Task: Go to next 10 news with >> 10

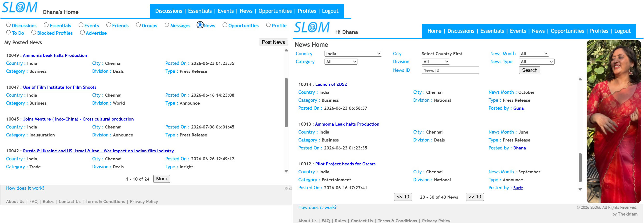Action: coord(475,197)
